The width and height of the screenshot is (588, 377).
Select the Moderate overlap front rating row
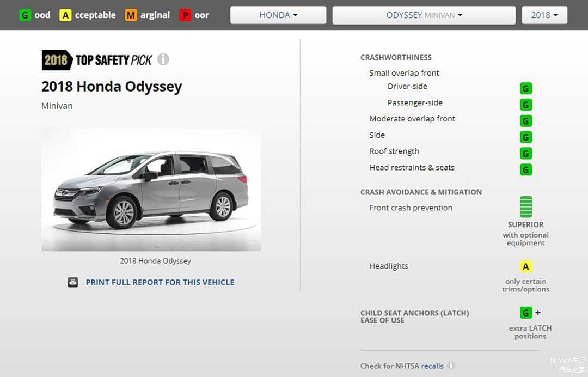click(x=412, y=119)
